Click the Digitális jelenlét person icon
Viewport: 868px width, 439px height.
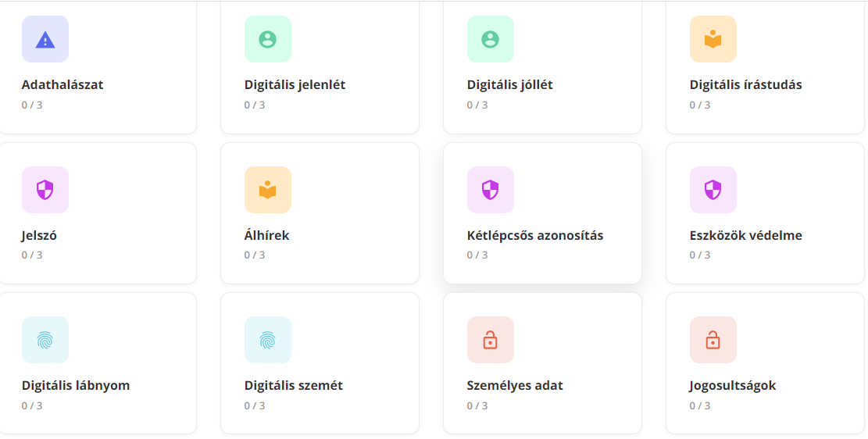[x=268, y=39]
